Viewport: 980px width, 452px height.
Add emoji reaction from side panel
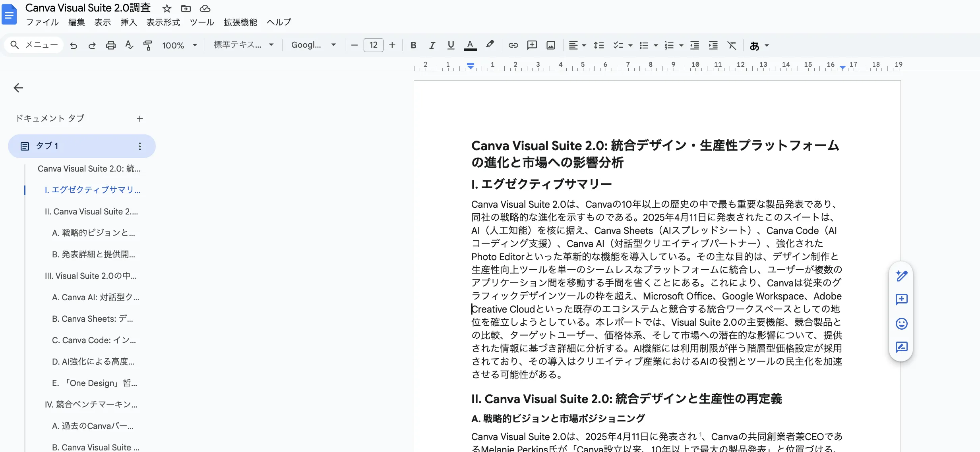point(901,323)
